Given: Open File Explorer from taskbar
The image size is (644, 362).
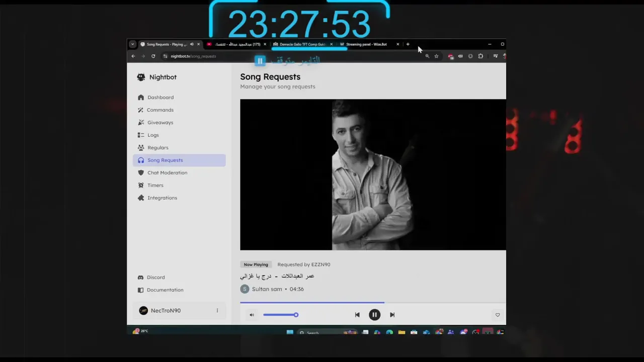Looking at the screenshot, I should pyautogui.click(x=401, y=332).
